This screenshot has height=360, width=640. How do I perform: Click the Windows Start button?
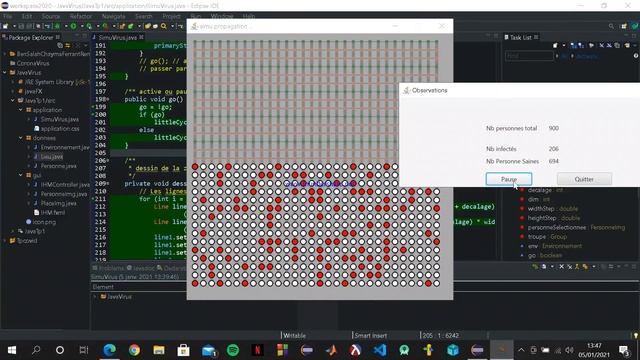click(x=12, y=350)
